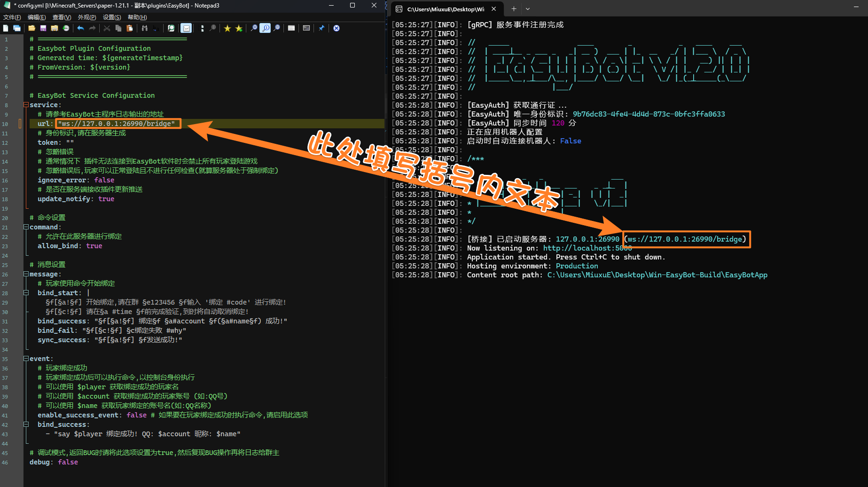Click line number 10 in the margin

coord(5,124)
